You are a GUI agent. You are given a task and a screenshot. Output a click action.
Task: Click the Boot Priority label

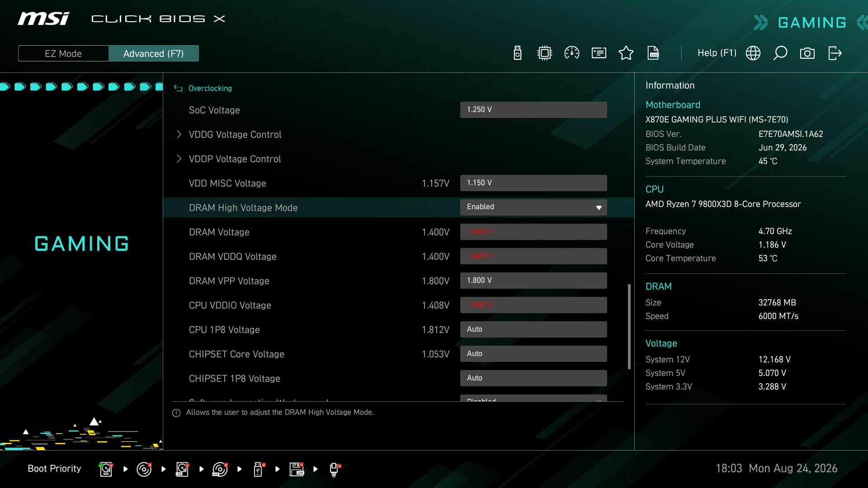pos(54,469)
